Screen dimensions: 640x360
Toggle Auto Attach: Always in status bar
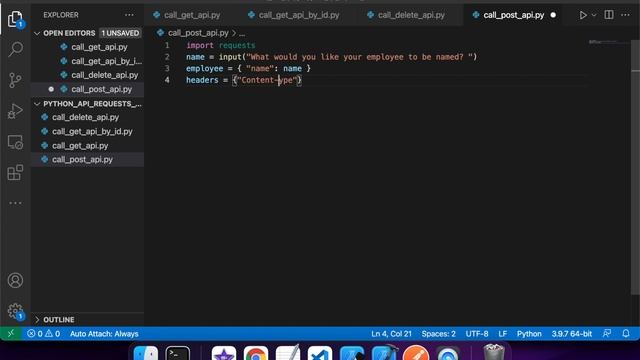(104, 333)
